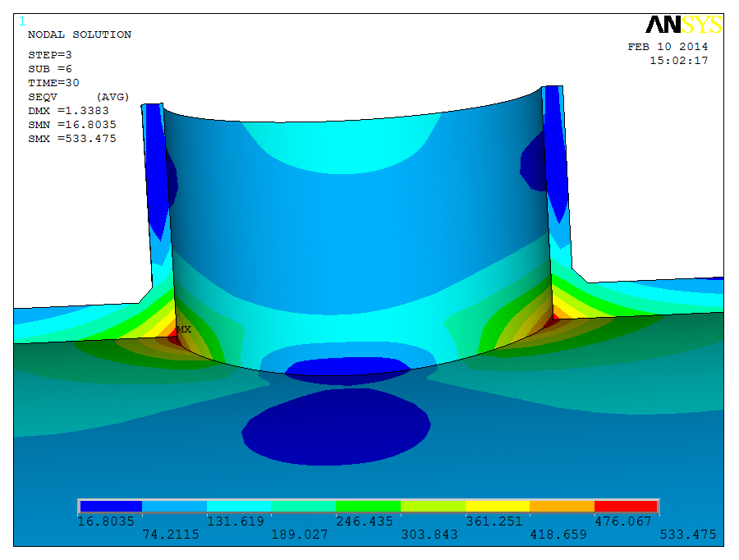
Task: Click the SMX =533.475 value
Action: coord(71,139)
